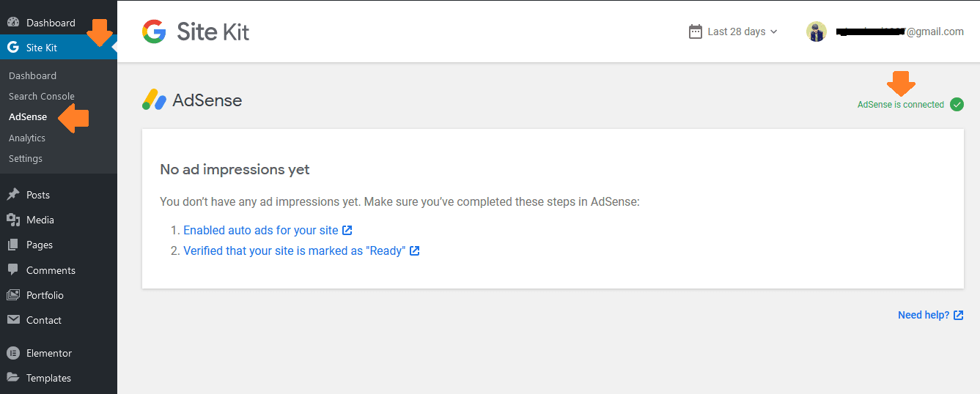Image resolution: width=980 pixels, height=394 pixels.
Task: Click the Media library icon
Action: click(x=12, y=220)
